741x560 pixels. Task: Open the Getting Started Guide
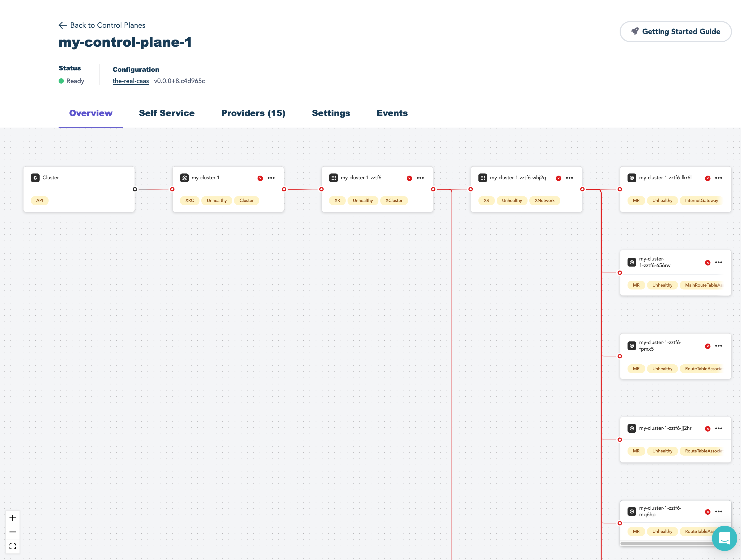pyautogui.click(x=675, y=31)
